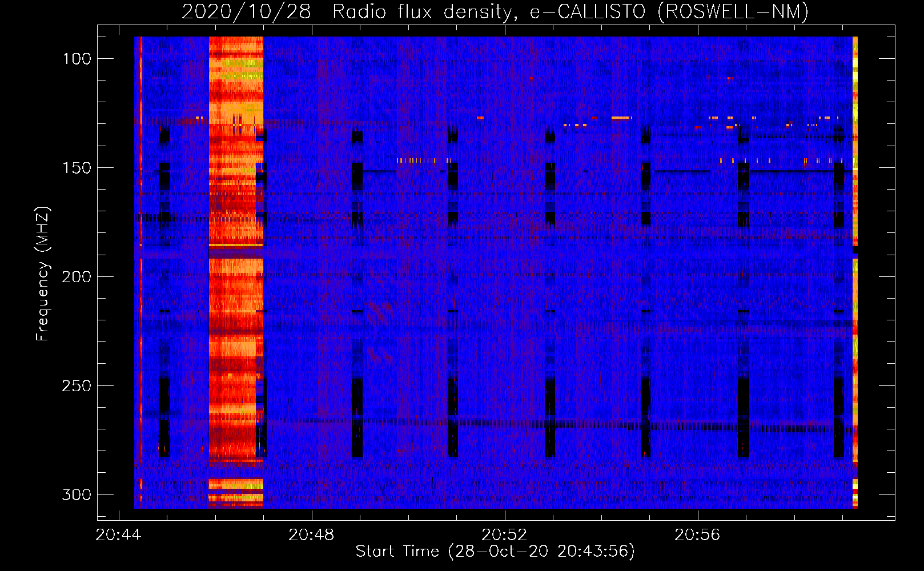Click the '20:48' time tick label
This screenshot has width=924, height=571.
pos(311,535)
